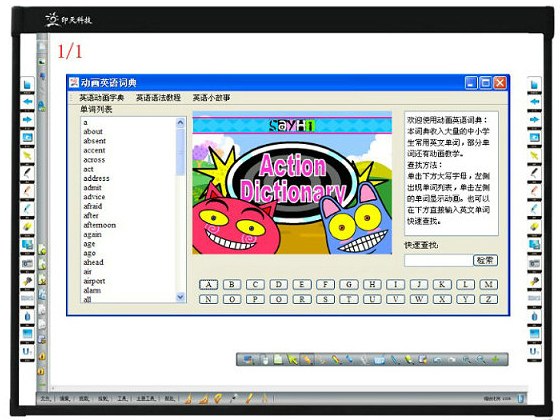Click the 检索 search button
This screenshot has width=560, height=420.
coord(485,260)
